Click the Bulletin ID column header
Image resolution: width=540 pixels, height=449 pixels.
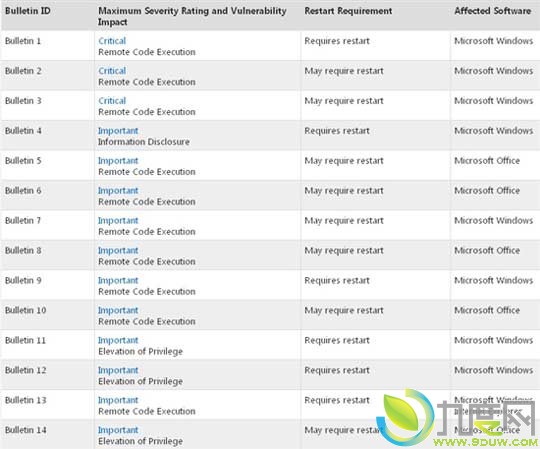click(28, 11)
